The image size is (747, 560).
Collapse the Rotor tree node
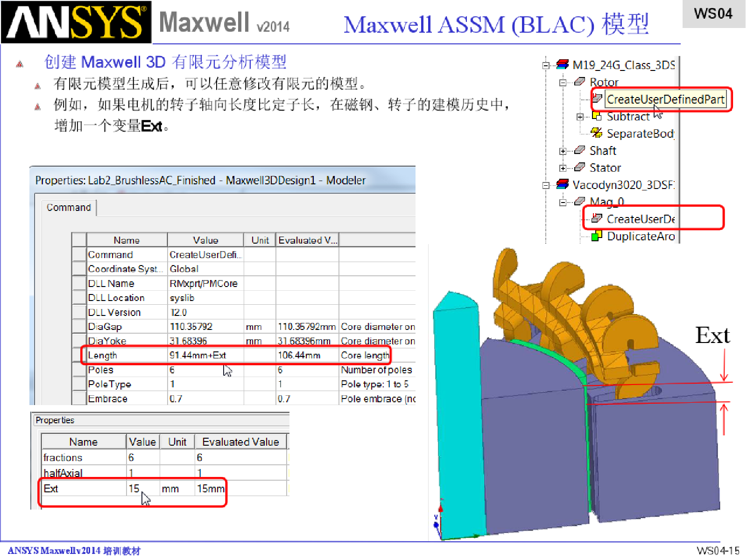pos(563,83)
